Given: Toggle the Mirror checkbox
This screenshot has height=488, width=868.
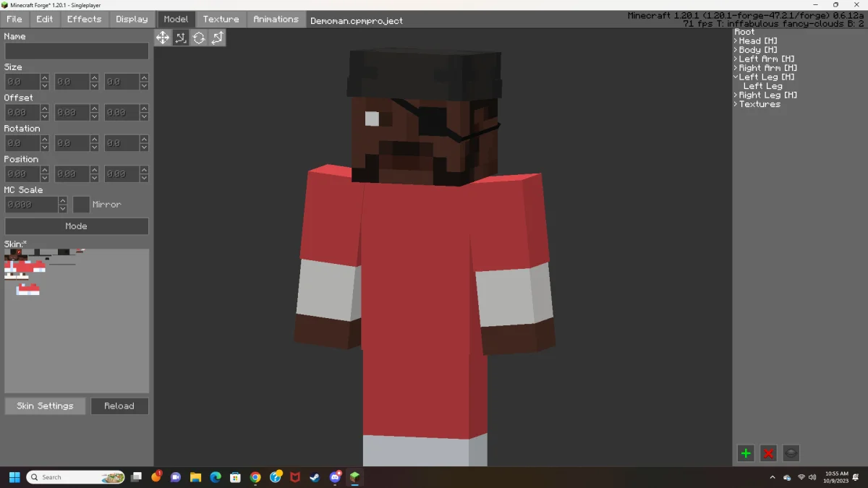Looking at the screenshot, I should [x=82, y=205].
